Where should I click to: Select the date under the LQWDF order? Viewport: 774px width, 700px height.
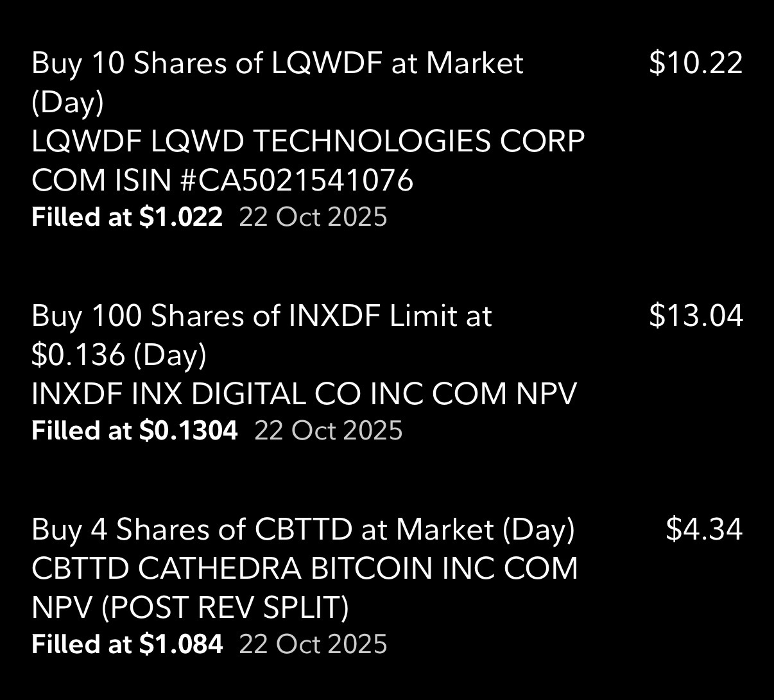click(x=313, y=217)
